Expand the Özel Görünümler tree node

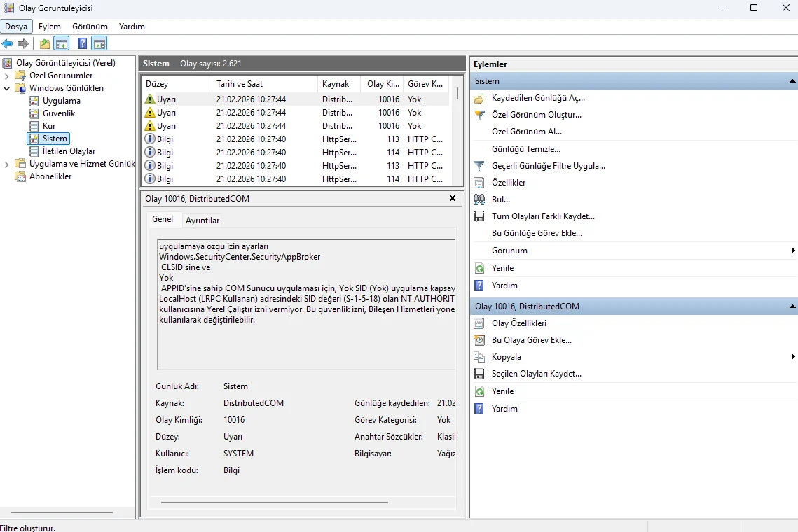(7, 76)
